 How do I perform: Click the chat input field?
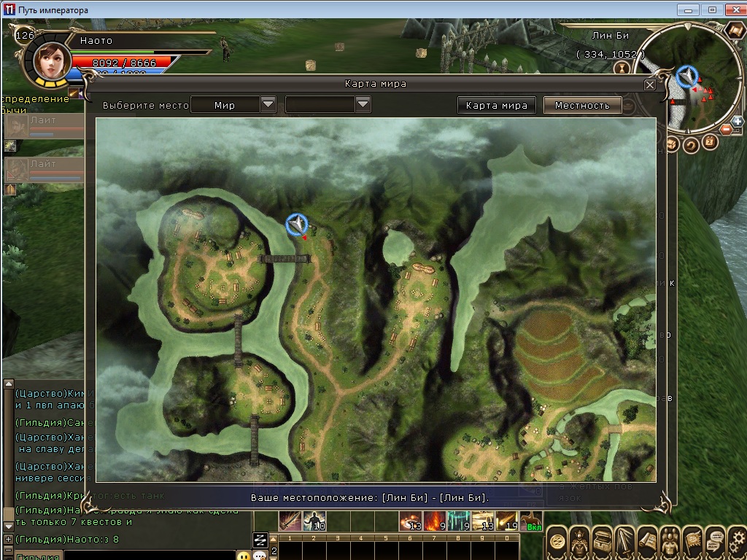point(150,555)
